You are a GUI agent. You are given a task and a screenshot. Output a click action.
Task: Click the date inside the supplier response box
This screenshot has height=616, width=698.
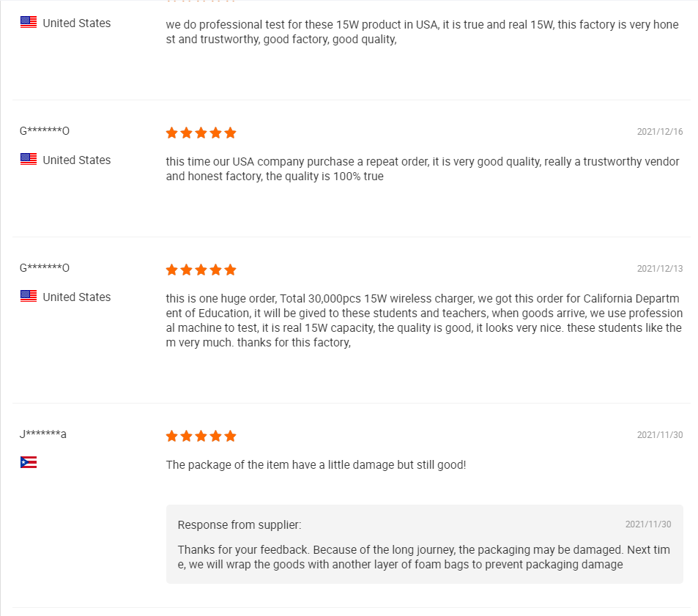(x=647, y=524)
